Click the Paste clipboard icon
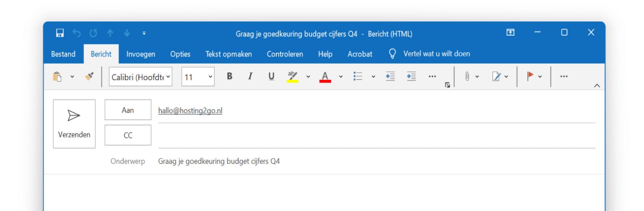Image resolution: width=644 pixels, height=211 pixels. pos(57,76)
